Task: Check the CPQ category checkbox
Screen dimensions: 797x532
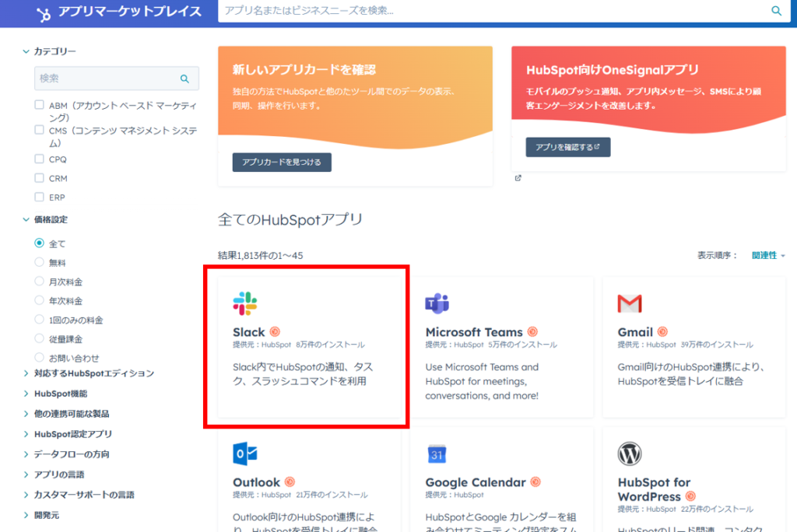Action: coord(39,159)
